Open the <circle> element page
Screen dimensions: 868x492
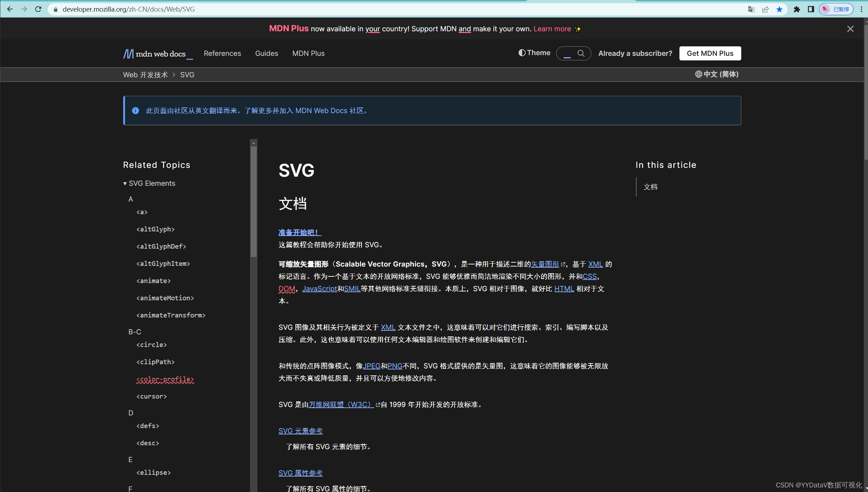[x=151, y=345]
